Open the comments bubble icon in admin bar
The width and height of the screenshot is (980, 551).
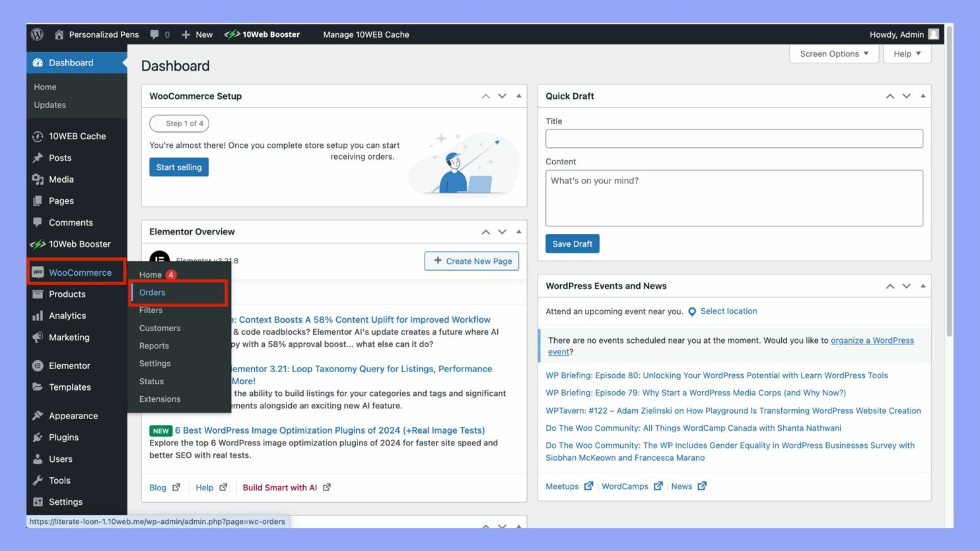pyautogui.click(x=155, y=34)
